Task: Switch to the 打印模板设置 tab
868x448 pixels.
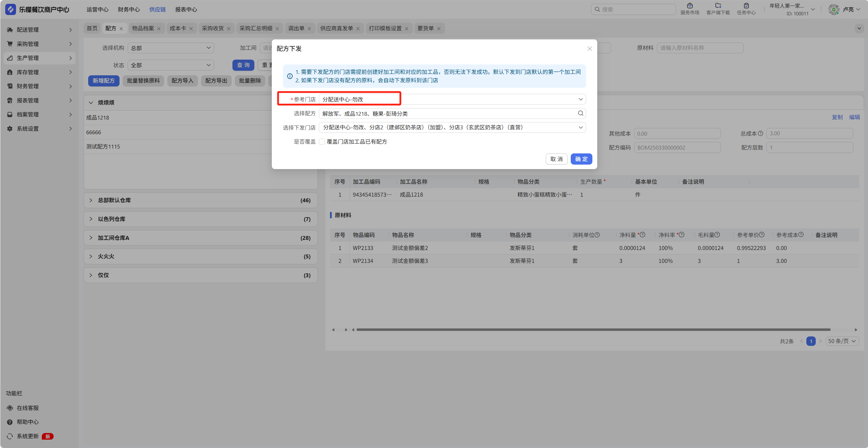Action: coord(385,29)
